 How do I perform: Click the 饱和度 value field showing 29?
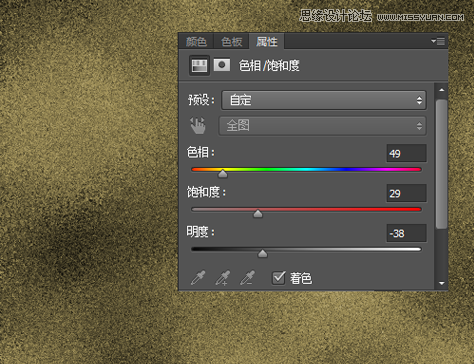(406, 193)
